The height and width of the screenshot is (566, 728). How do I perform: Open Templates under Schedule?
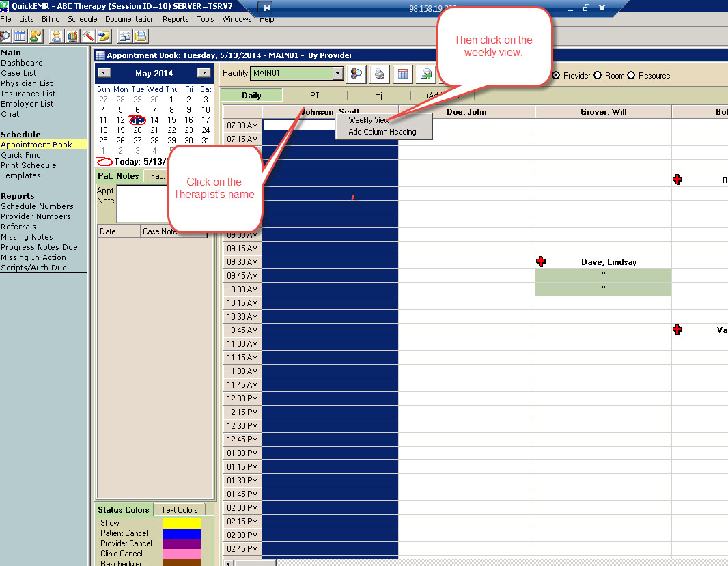20,175
